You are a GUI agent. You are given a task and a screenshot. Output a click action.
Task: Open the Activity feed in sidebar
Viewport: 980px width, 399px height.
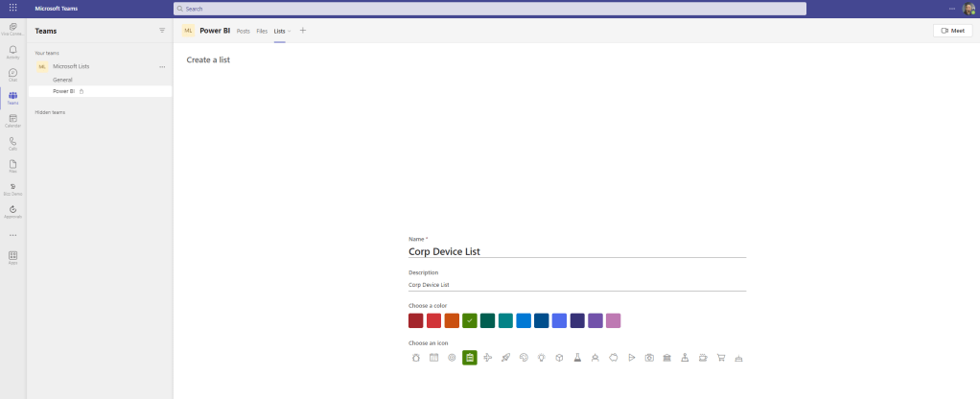pos(12,51)
